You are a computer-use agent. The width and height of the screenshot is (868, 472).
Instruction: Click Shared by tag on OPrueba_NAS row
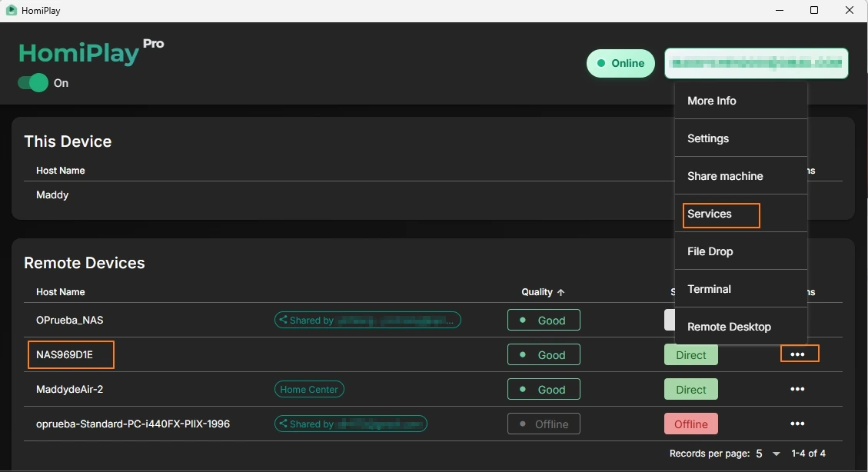tap(367, 320)
